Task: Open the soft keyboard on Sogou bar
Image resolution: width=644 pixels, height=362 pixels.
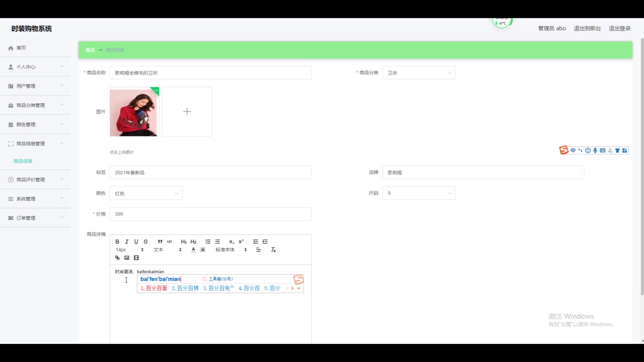Action: [602, 150]
